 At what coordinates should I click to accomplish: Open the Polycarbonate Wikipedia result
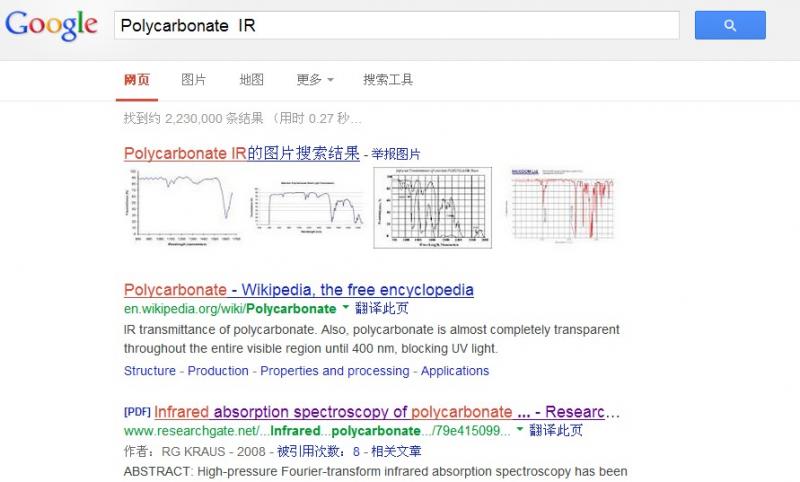(x=298, y=290)
